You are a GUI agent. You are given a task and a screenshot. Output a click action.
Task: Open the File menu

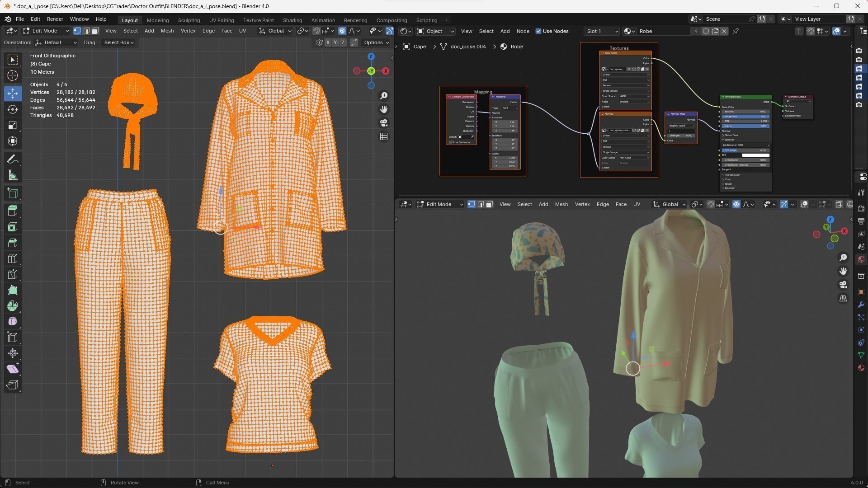point(20,19)
